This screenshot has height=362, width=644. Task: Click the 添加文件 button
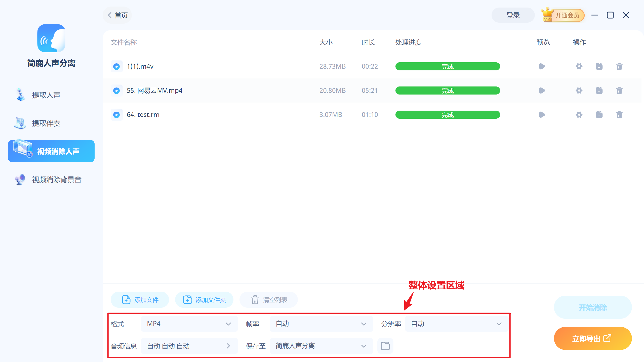(x=139, y=300)
